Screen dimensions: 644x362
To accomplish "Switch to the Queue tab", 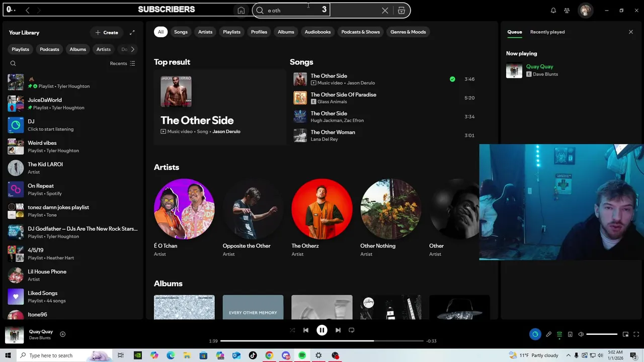I will coord(514,32).
